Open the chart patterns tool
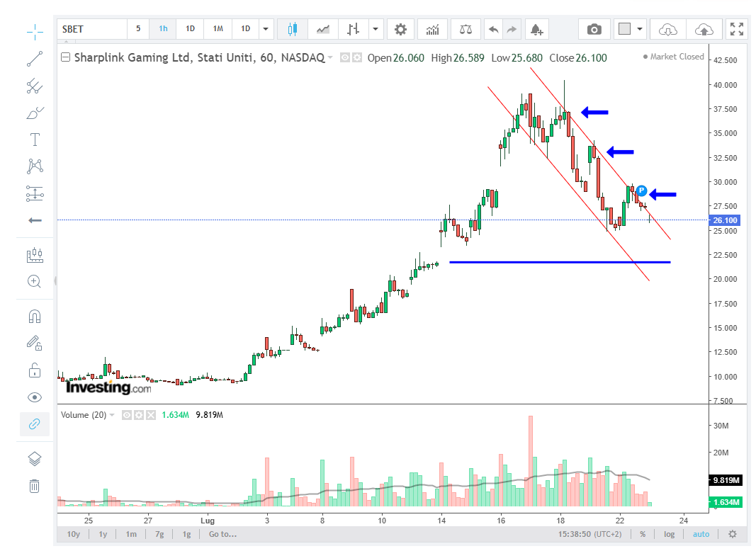The width and height of the screenshot is (756, 551). (x=35, y=166)
